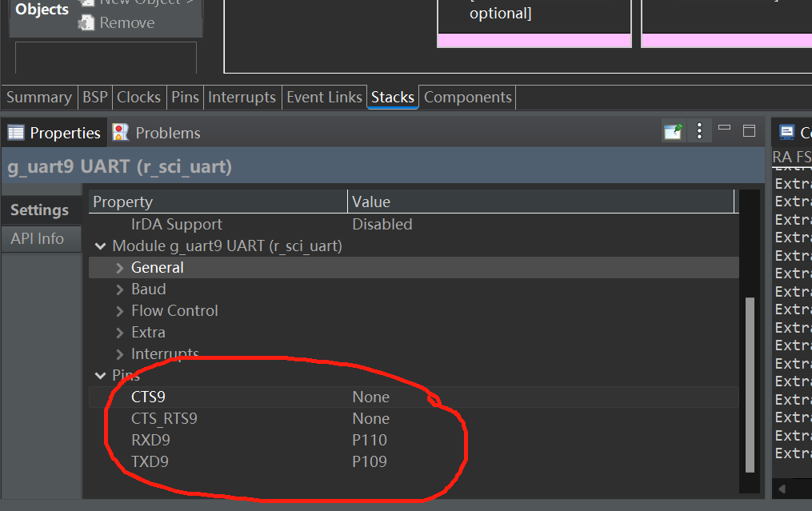This screenshot has height=511, width=812.
Task: Select the Stacks tab
Action: click(393, 98)
